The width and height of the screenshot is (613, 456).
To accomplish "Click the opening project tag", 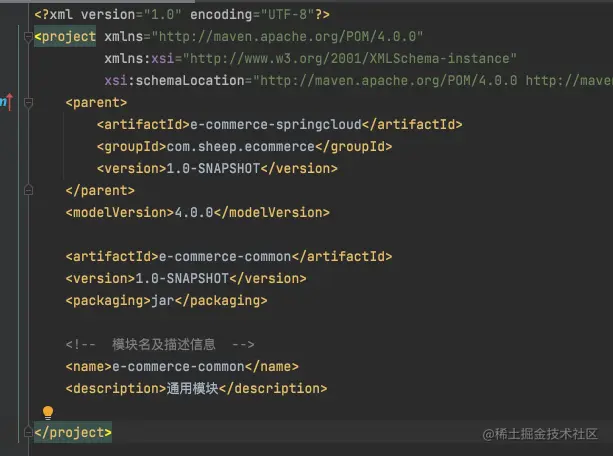I will click(x=65, y=36).
